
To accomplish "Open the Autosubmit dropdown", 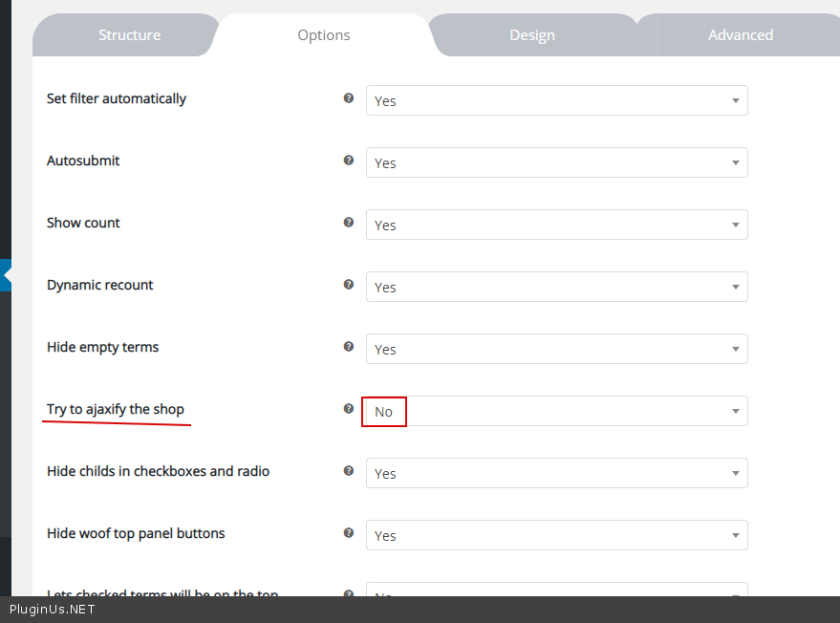I will pos(556,162).
